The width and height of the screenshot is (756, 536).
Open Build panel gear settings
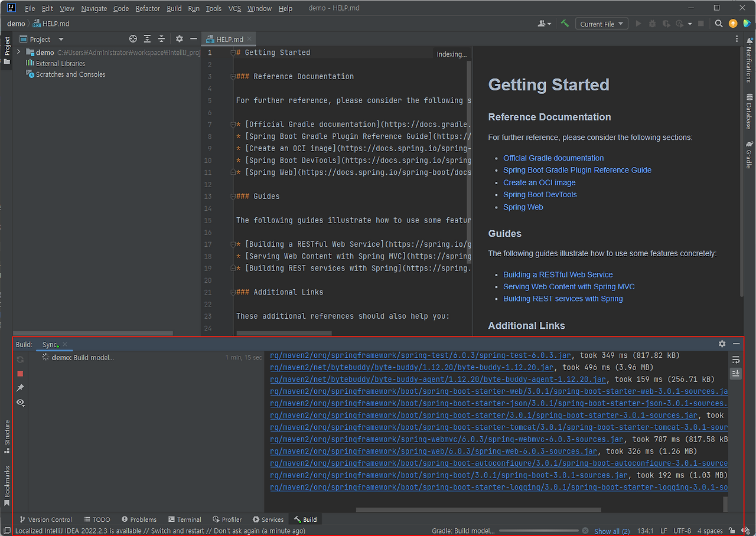point(722,344)
